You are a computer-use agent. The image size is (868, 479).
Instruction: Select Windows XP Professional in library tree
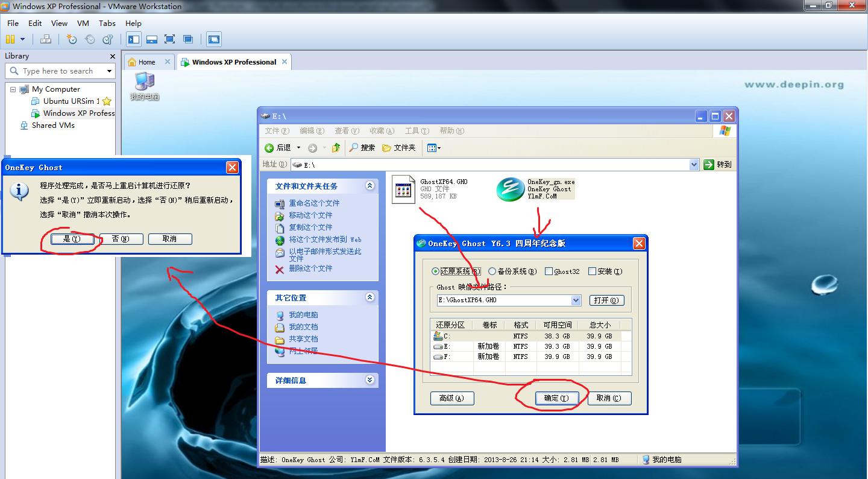[72, 113]
